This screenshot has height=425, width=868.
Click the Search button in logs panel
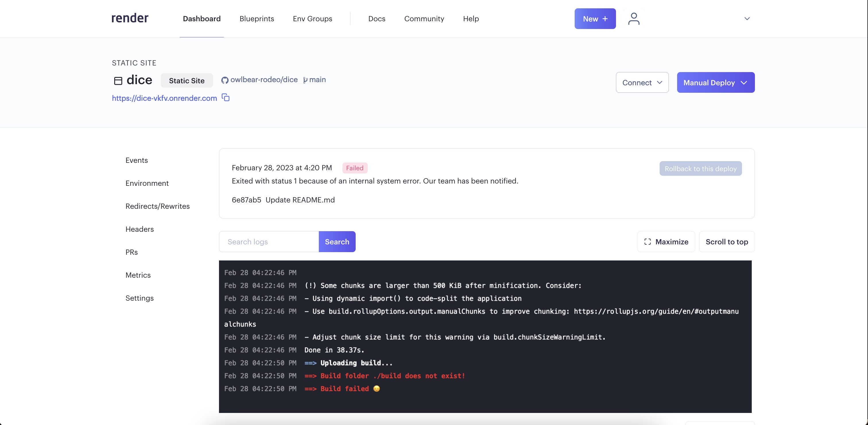coord(337,242)
